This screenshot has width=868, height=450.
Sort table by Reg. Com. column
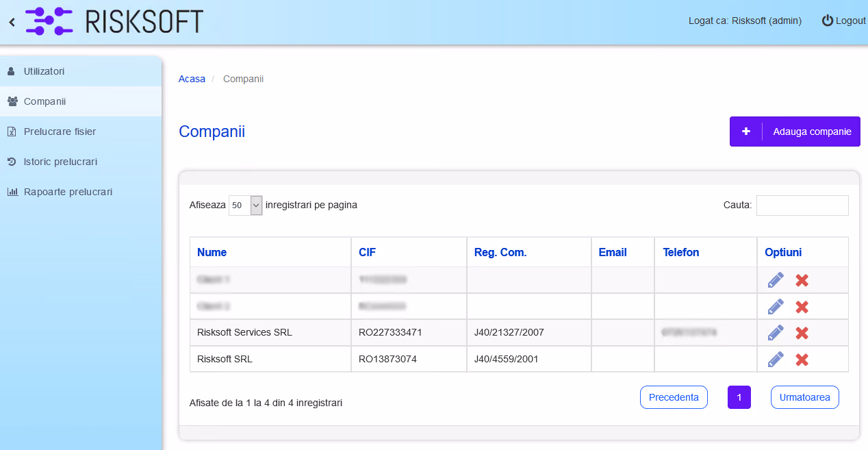(529, 252)
